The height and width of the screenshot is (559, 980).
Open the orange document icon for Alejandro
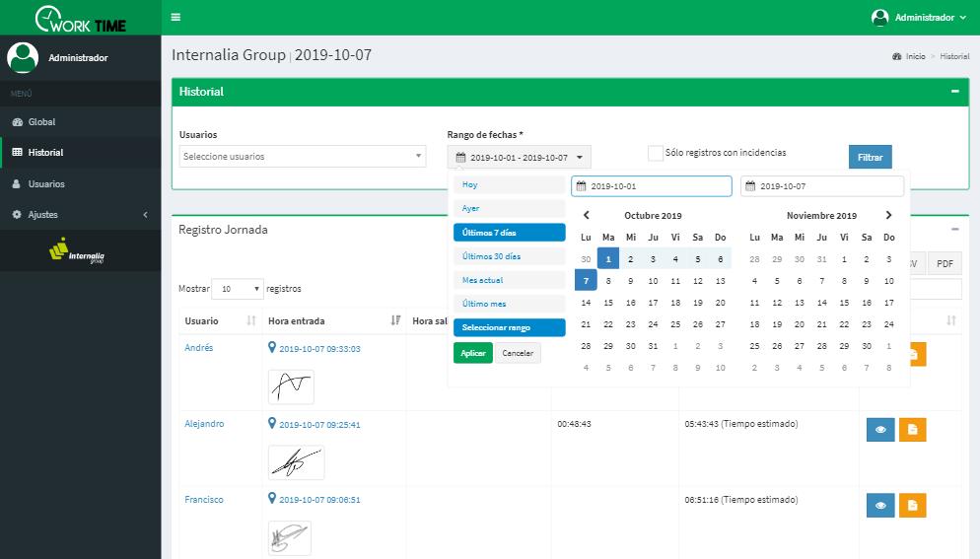click(913, 430)
